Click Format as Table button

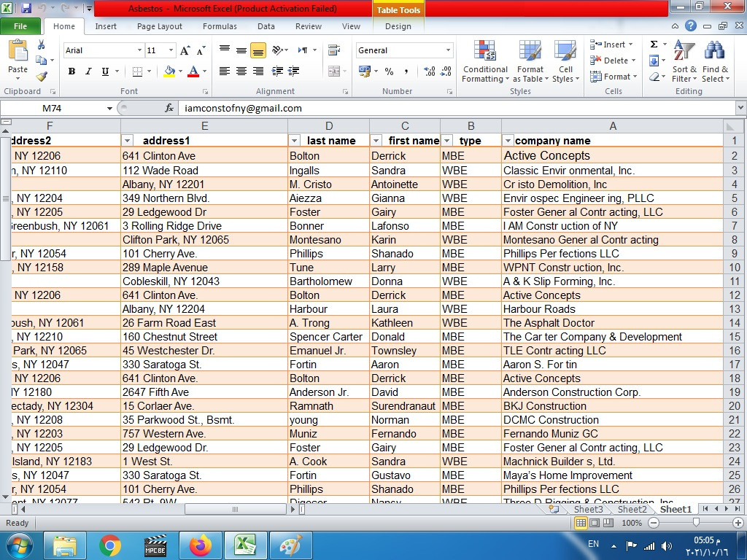[x=530, y=61]
